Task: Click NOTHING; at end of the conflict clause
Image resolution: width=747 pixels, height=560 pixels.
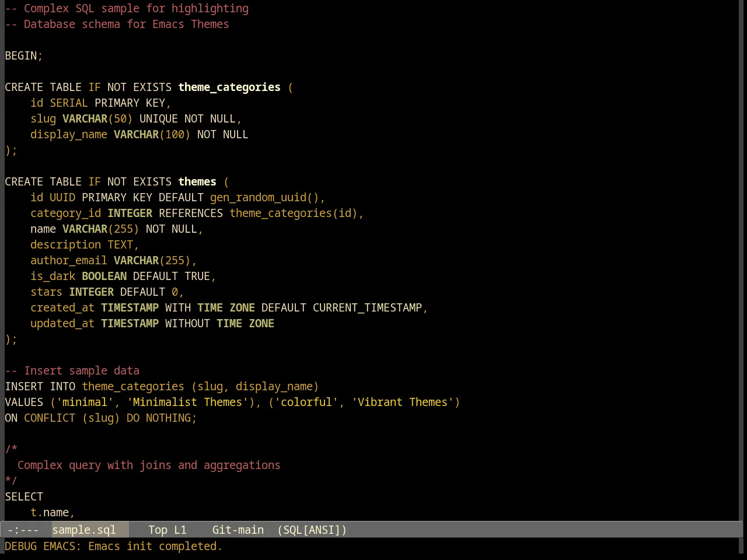Action: (x=172, y=418)
